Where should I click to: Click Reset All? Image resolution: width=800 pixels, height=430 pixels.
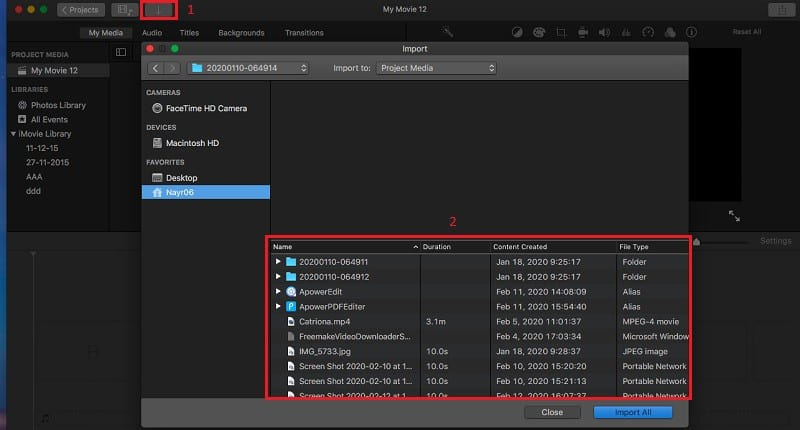pyautogui.click(x=746, y=32)
